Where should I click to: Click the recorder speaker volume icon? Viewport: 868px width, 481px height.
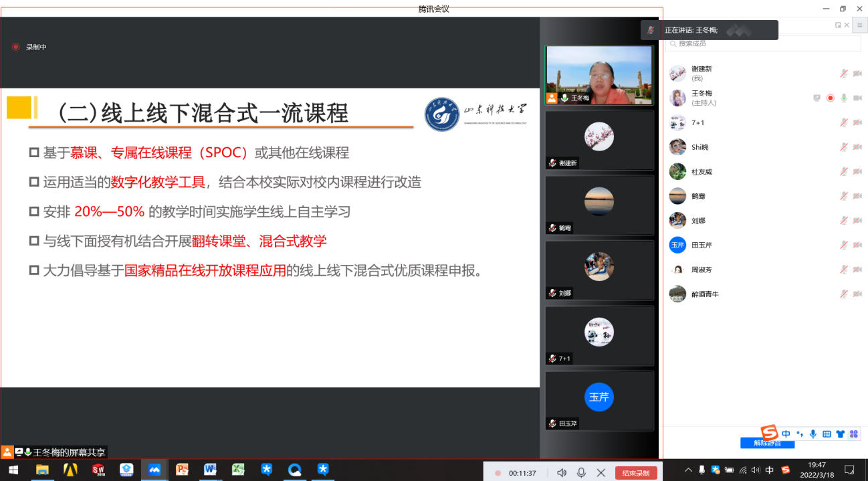click(562, 473)
